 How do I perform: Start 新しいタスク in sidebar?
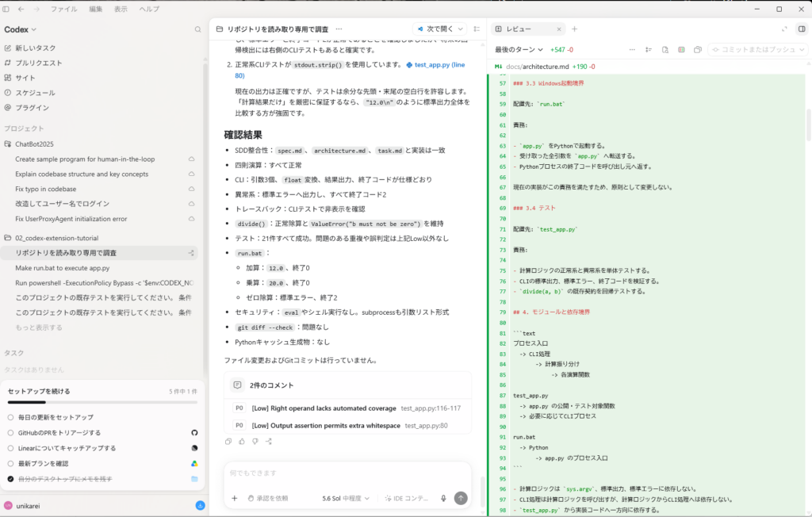point(35,48)
